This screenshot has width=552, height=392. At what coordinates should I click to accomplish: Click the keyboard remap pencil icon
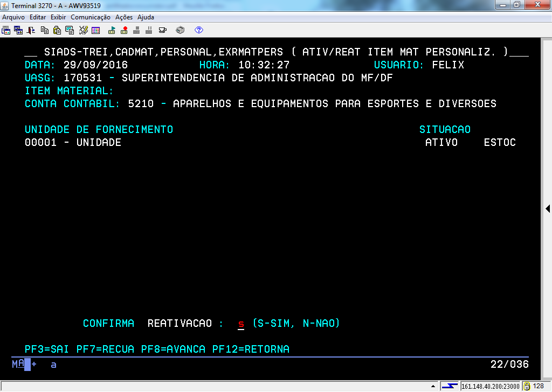(x=83, y=30)
